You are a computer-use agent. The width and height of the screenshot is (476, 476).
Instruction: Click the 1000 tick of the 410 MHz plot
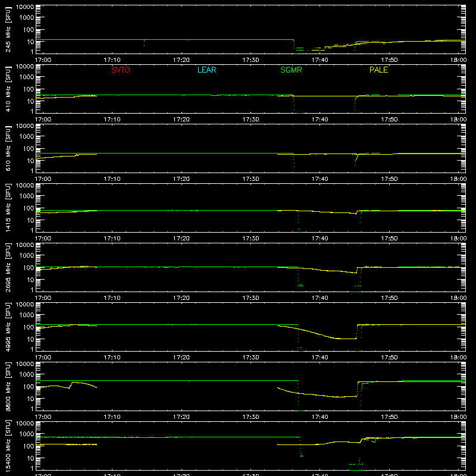(x=27, y=77)
